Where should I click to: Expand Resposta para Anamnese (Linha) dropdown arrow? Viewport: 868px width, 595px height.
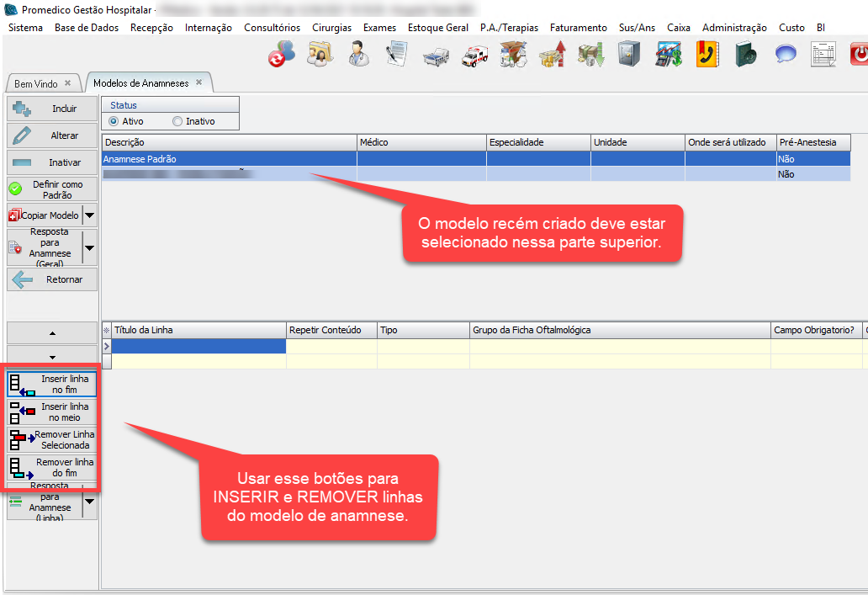pos(89,502)
